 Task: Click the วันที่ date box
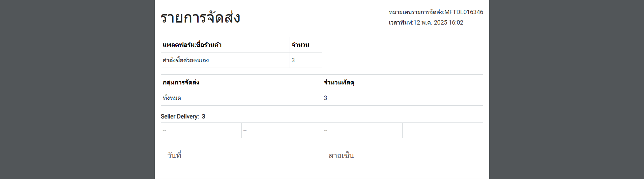click(x=241, y=155)
